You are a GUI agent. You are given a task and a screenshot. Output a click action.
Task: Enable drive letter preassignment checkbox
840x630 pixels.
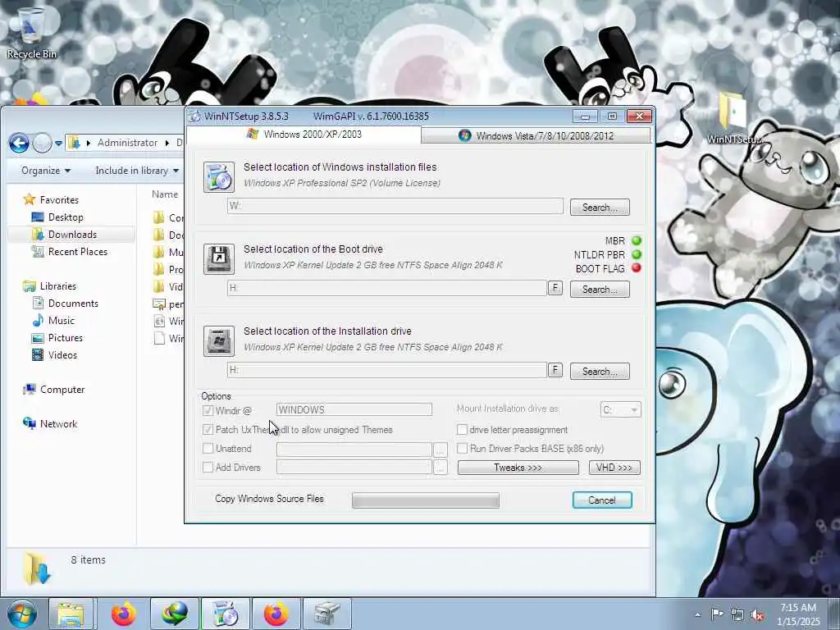(x=462, y=430)
